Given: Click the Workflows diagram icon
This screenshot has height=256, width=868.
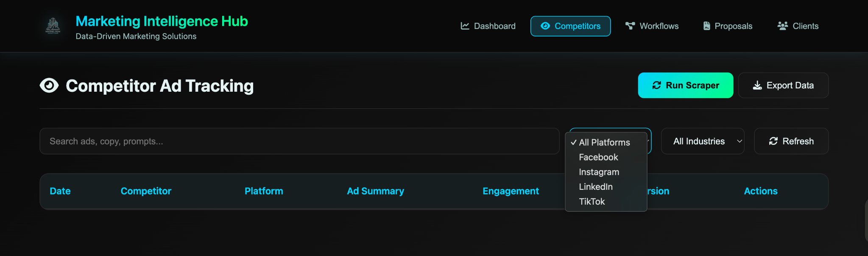Looking at the screenshot, I should (x=630, y=26).
